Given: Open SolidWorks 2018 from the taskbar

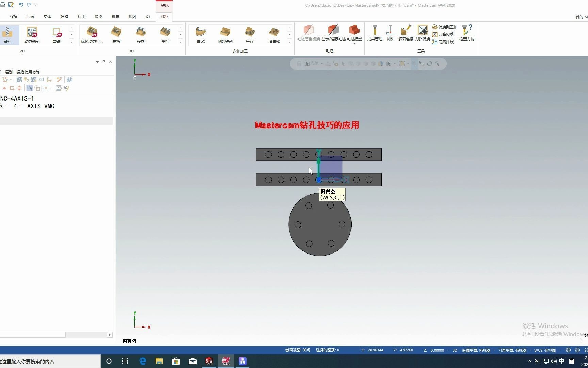Looking at the screenshot, I should [x=209, y=361].
